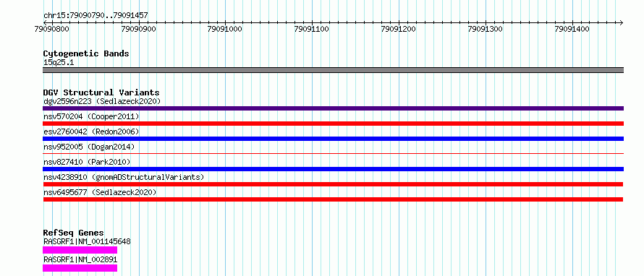Click the nsv6495677 (Sedlazeck2020) label

(x=100, y=192)
